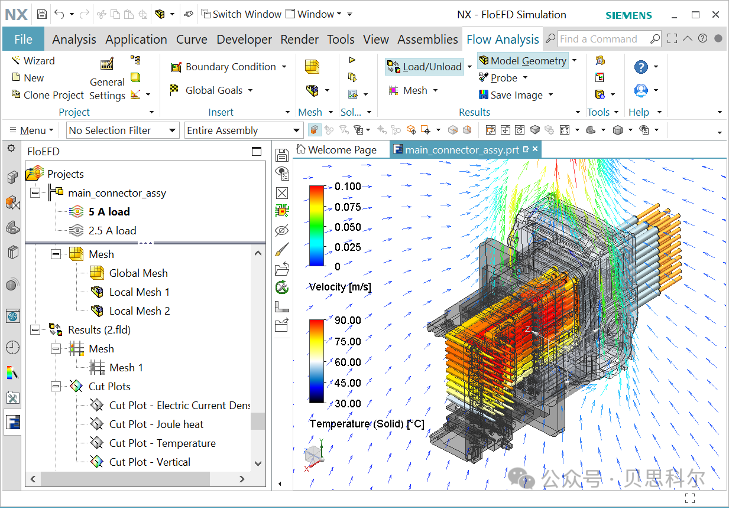Click the save icon in quick access toolbar

coord(42,14)
